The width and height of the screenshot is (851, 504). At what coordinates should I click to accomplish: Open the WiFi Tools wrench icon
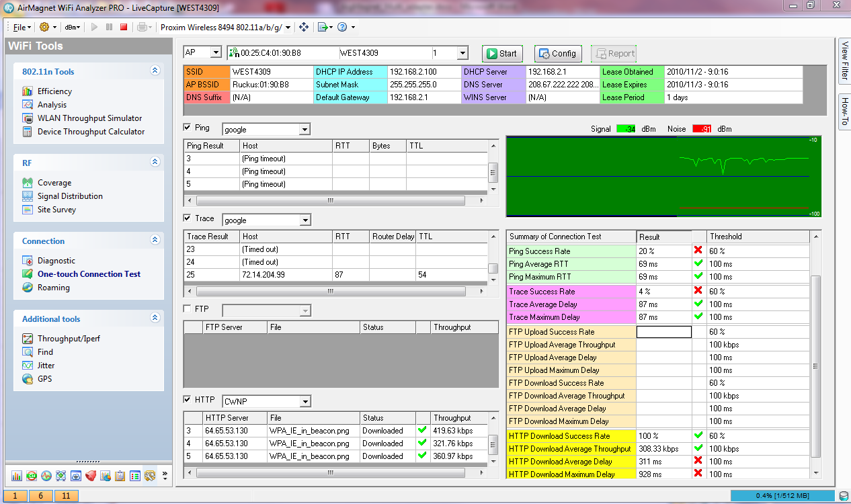(150, 476)
